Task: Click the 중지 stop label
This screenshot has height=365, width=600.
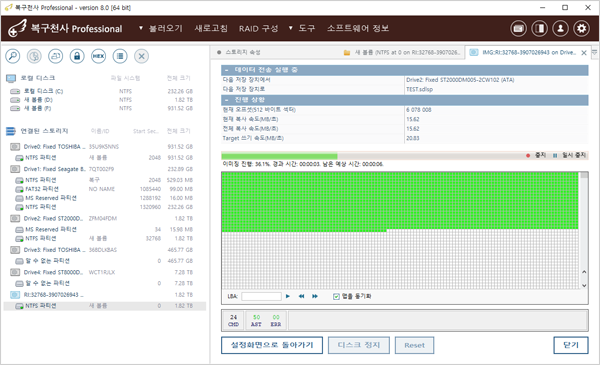Action: (540, 155)
